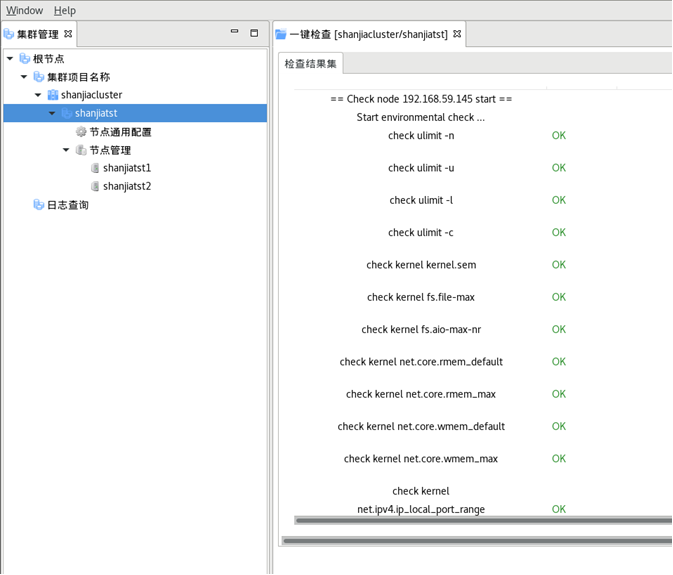This screenshot has height=575, width=673.
Task: Switch to the 检查结果集 tab
Action: (311, 64)
